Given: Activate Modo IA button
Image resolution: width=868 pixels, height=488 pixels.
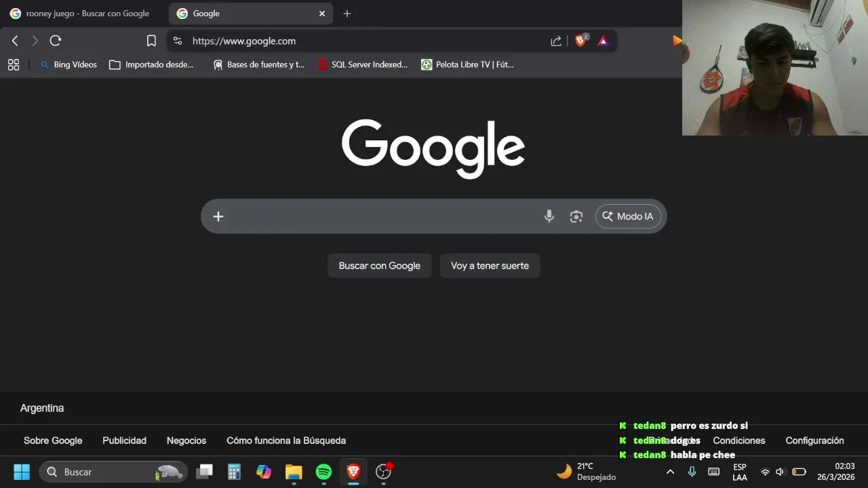Looking at the screenshot, I should (628, 216).
